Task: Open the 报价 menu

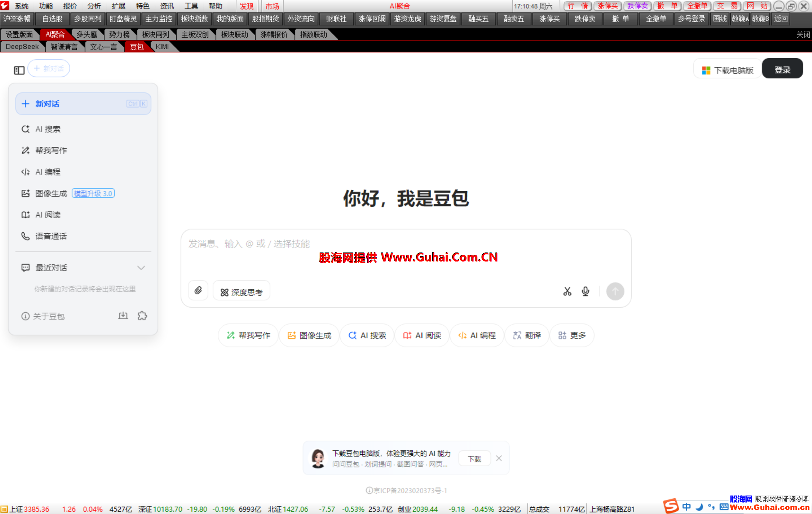Action: (70, 6)
